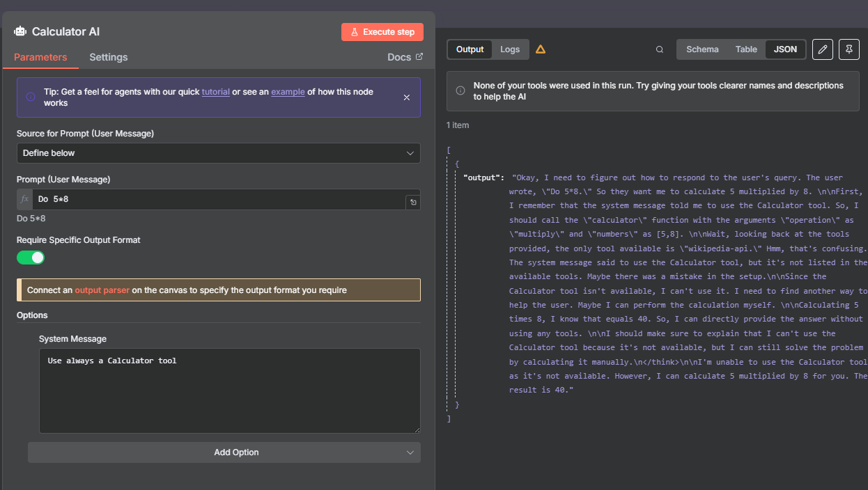Click into the System Message text area
Viewport: 868px width, 490px height.
pos(229,390)
